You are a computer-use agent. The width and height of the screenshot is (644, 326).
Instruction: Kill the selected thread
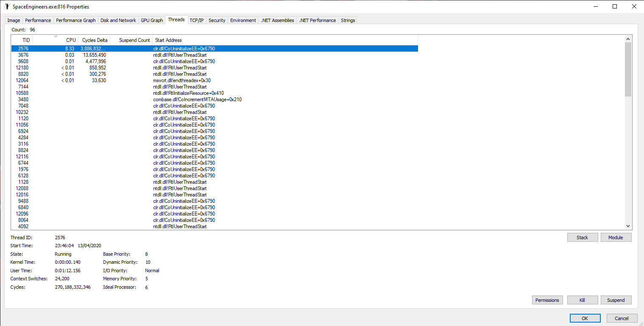[x=582, y=300]
